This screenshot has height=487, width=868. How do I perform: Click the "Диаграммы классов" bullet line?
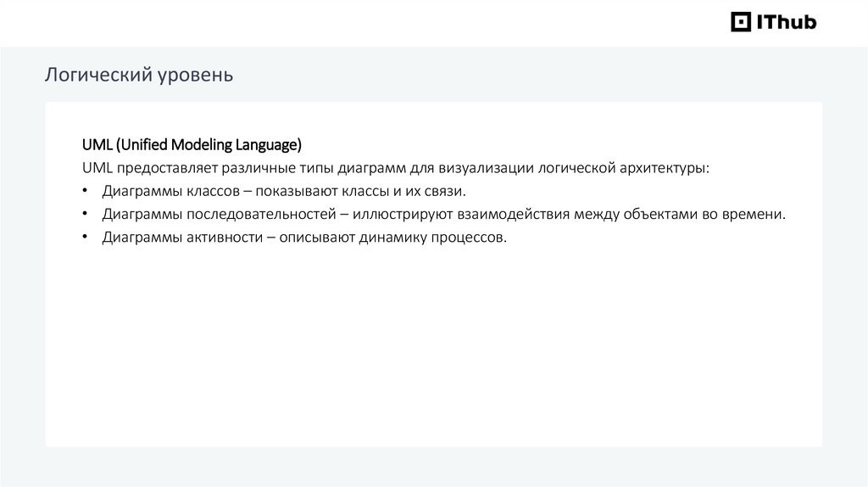(x=284, y=191)
